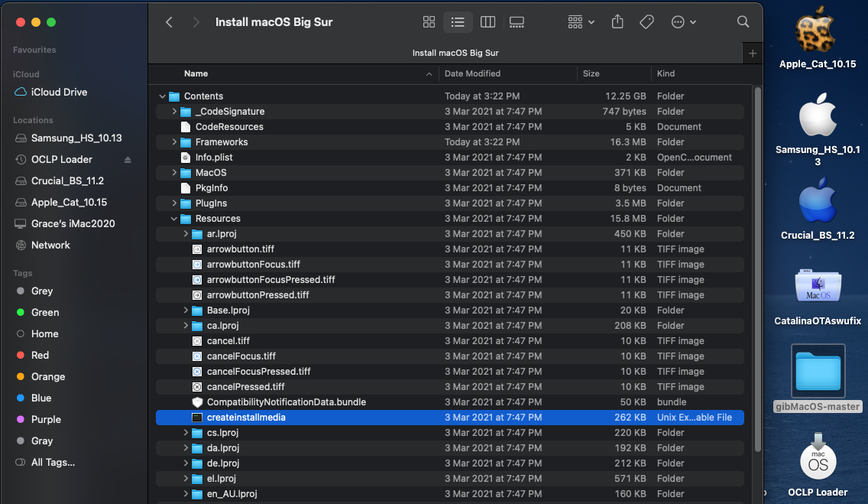Collapse the Contents folder
The image size is (868, 504).
pyautogui.click(x=162, y=96)
